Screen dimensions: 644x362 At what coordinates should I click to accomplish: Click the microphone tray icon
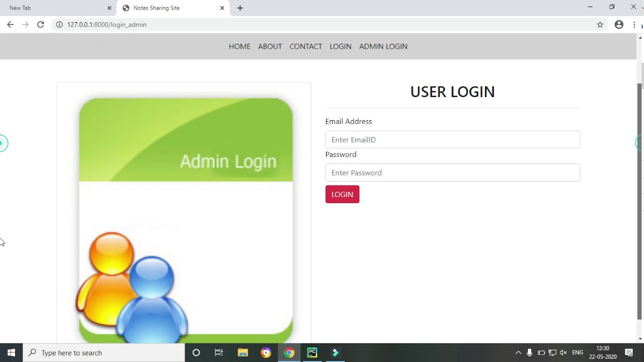[x=529, y=353]
